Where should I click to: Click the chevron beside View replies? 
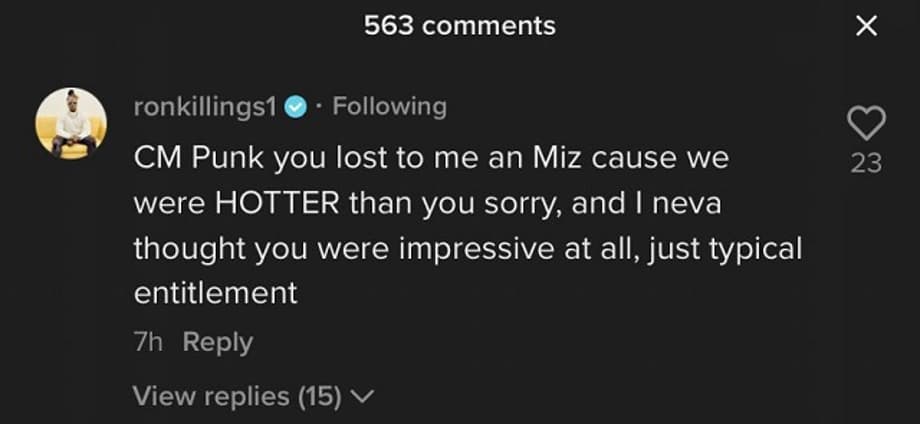pyautogui.click(x=363, y=397)
